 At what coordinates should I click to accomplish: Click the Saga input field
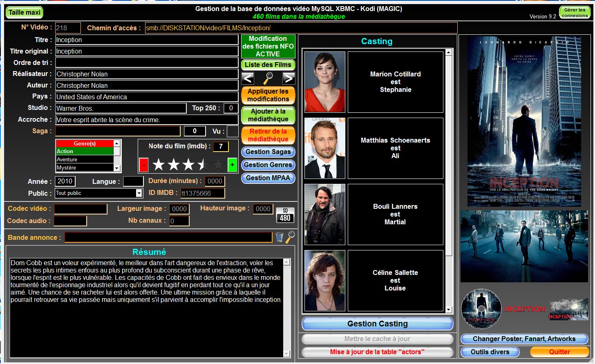coord(118,131)
